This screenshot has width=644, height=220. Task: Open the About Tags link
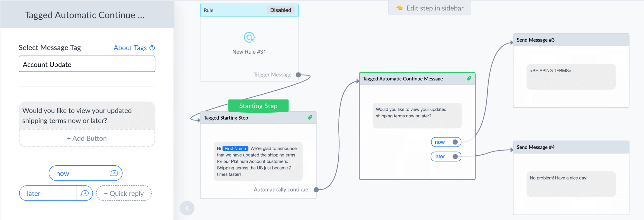click(x=130, y=48)
